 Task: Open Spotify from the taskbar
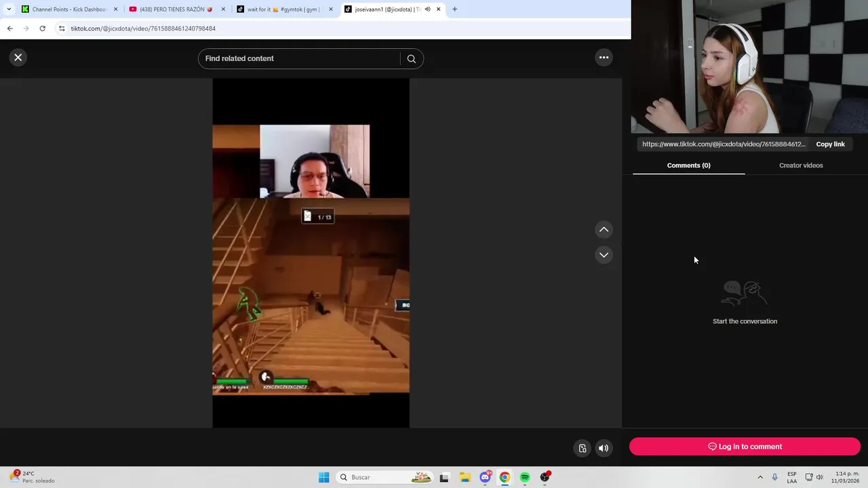coord(525,477)
